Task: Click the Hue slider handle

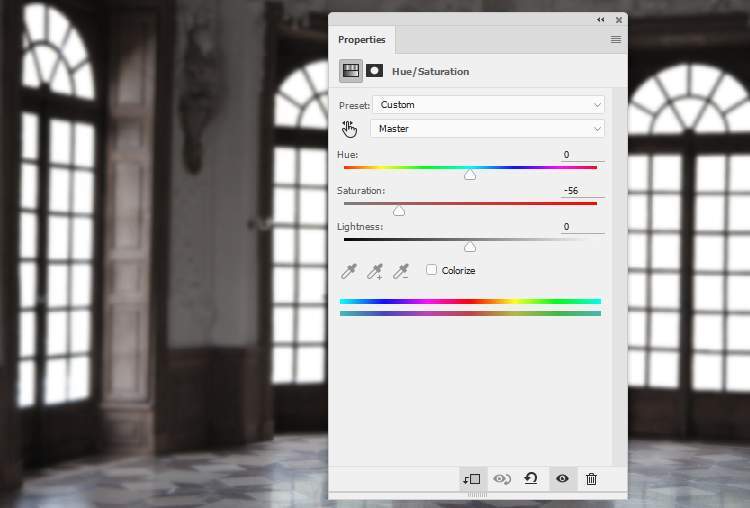Action: tap(470, 175)
